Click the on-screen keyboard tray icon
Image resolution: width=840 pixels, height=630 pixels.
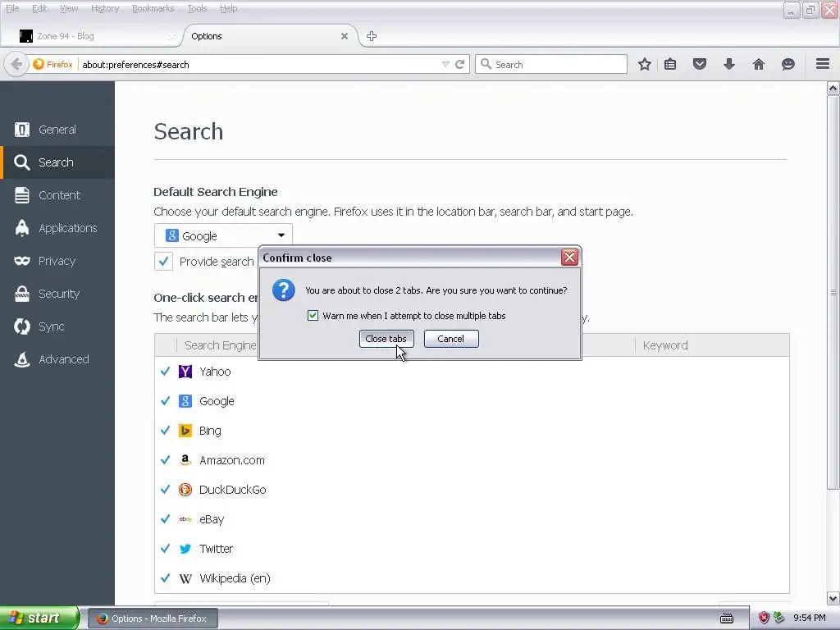pos(727,619)
